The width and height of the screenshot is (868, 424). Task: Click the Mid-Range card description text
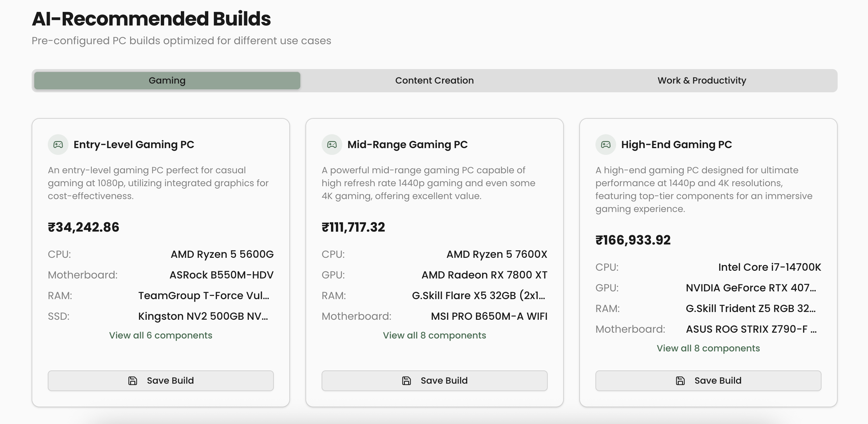(428, 183)
